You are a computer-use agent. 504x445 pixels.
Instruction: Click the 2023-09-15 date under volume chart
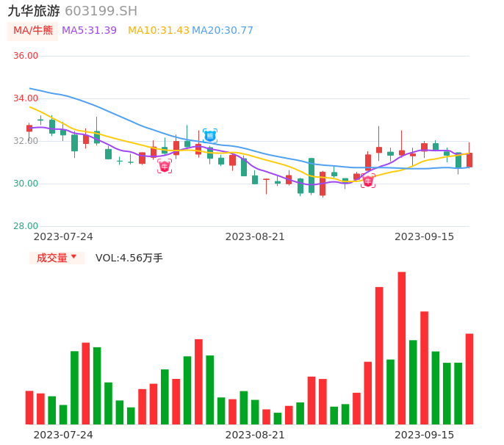425,435
